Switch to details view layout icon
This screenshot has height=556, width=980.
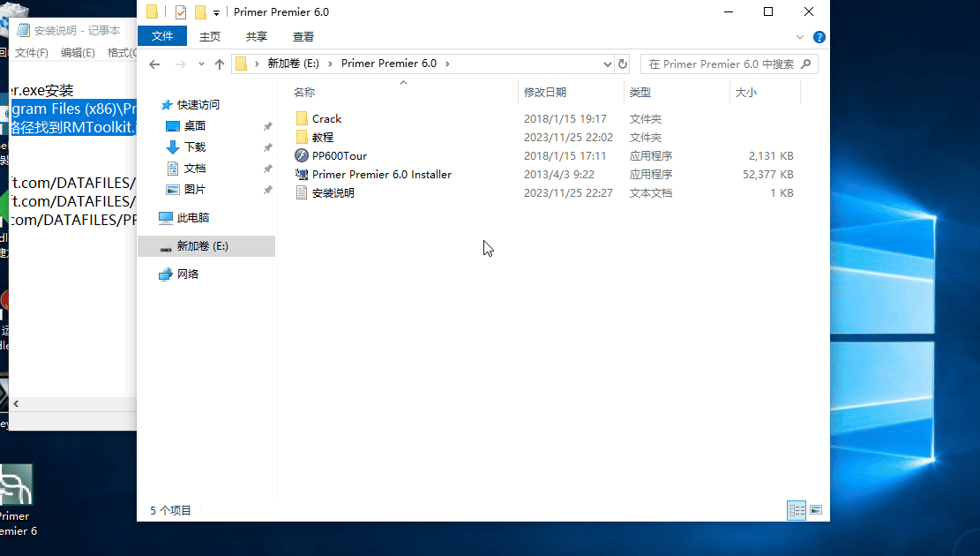(797, 510)
